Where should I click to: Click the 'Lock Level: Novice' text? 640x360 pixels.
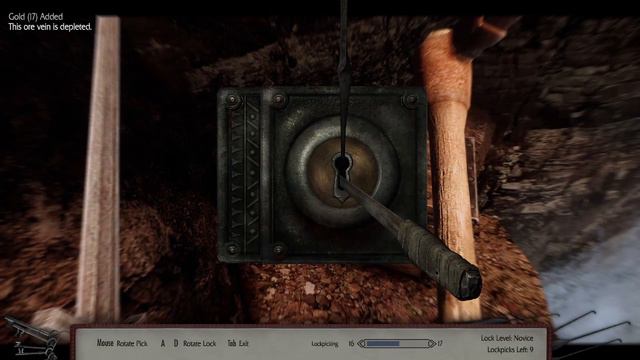[x=507, y=338]
